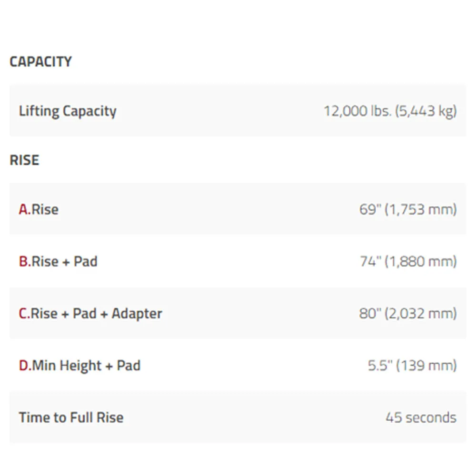Click the 5.5" (139 mm) value
This screenshot has height=476, width=476.
[x=412, y=366]
